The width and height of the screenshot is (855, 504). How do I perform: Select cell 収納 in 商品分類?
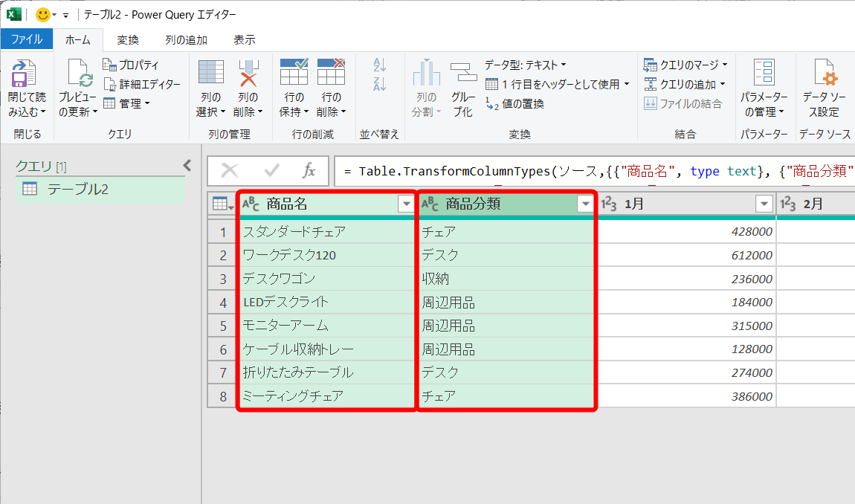[506, 279]
